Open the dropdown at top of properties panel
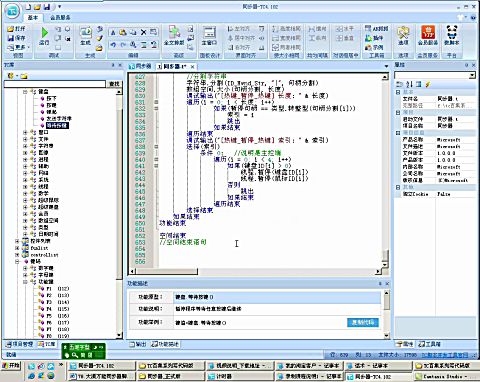The width and height of the screenshot is (480, 382). [472, 75]
